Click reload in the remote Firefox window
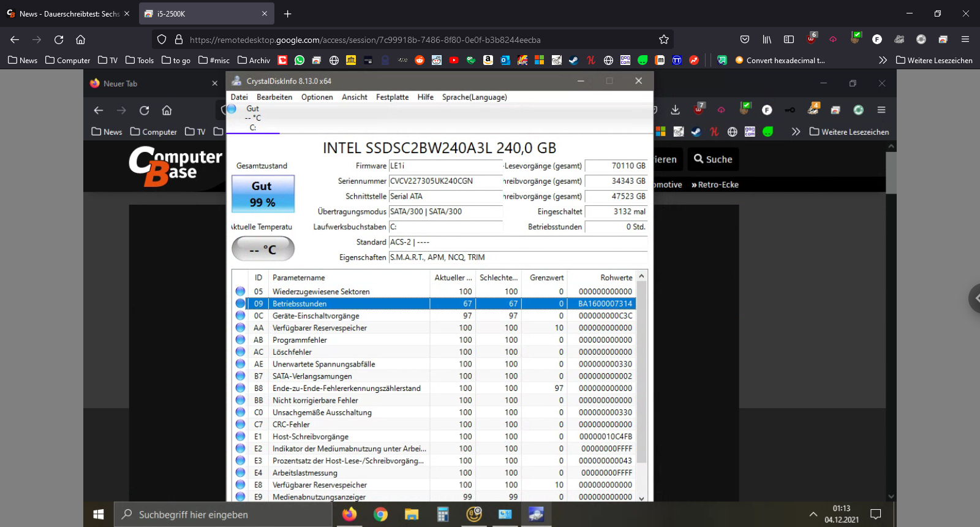980x527 pixels. click(x=144, y=110)
